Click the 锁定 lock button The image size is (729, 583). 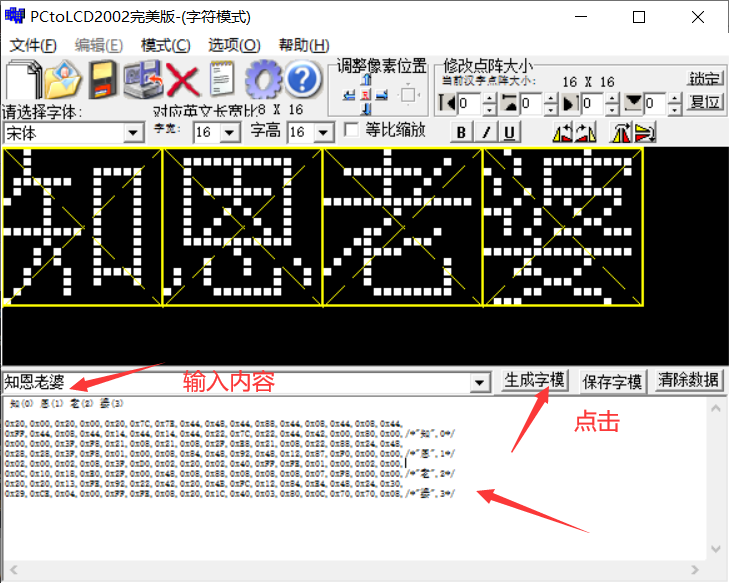click(x=704, y=79)
